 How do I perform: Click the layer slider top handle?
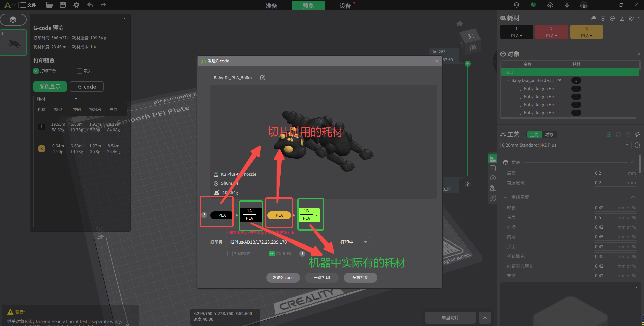click(468, 64)
